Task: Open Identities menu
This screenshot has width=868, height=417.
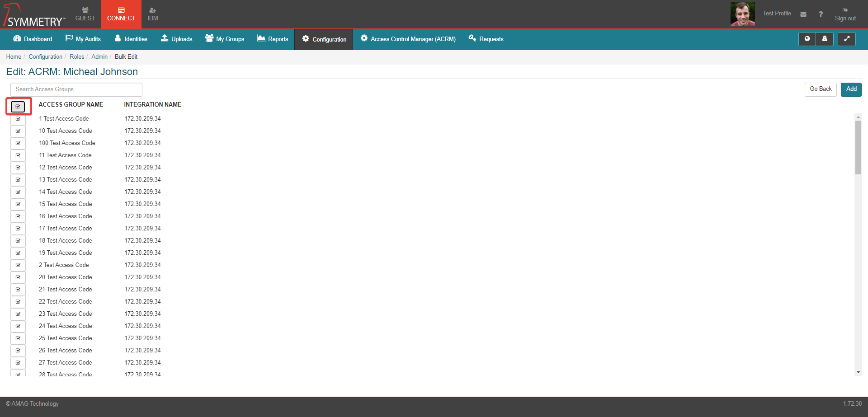Action: (x=131, y=39)
